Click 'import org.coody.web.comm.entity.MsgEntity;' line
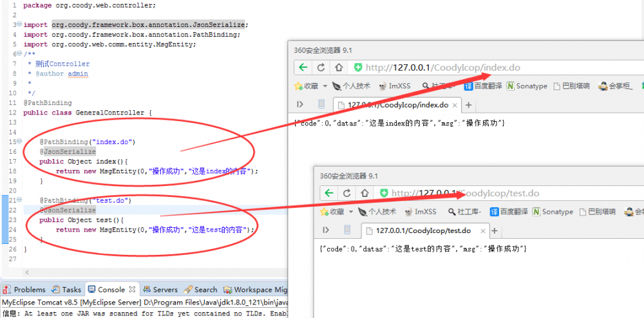The height and width of the screenshot is (318, 644). coord(109,44)
